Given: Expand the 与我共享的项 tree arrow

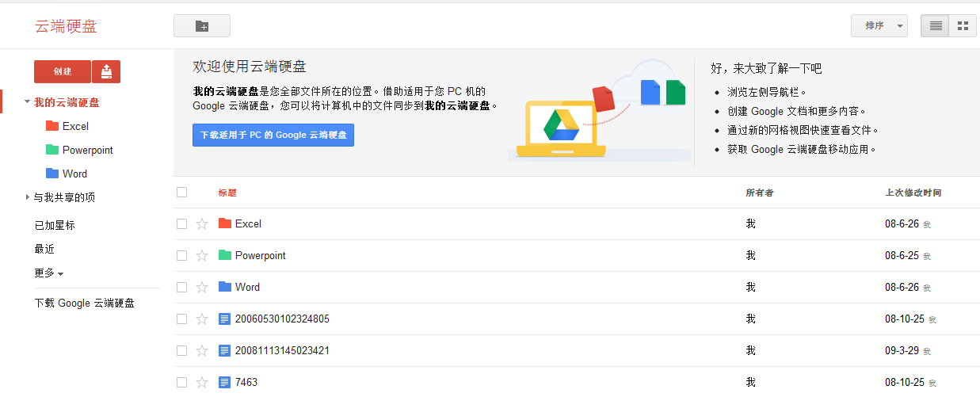Looking at the screenshot, I should 28,197.
